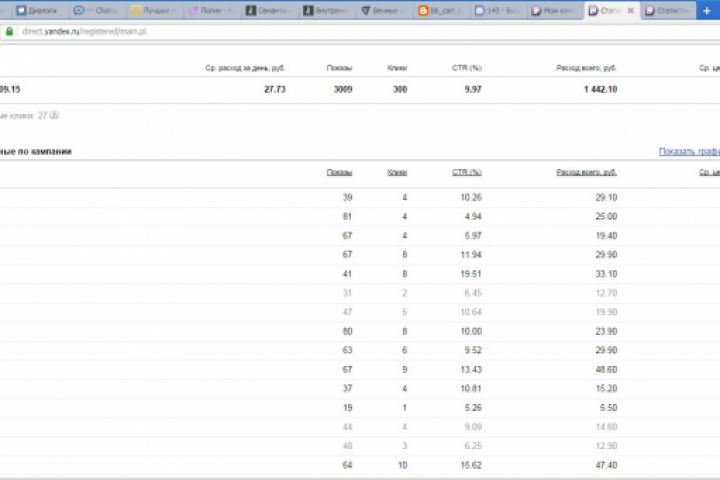Click greyed spend cell 14.60
The image size is (720, 480).
[x=606, y=427]
